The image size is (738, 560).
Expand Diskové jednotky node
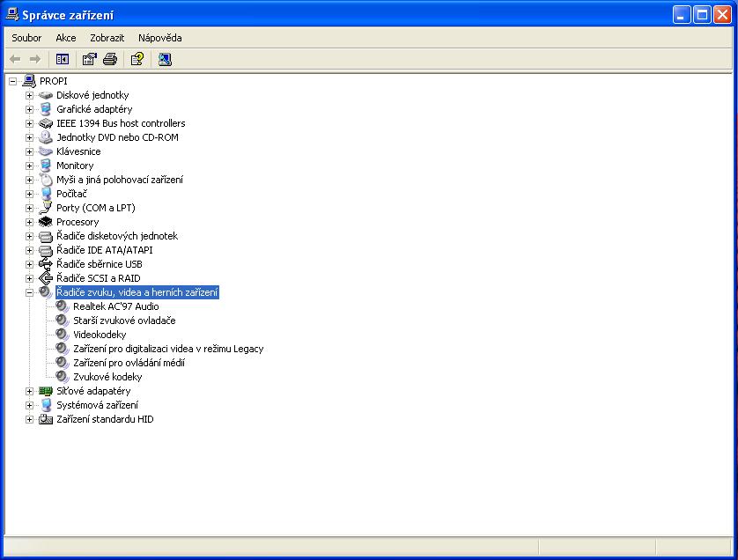[29, 95]
